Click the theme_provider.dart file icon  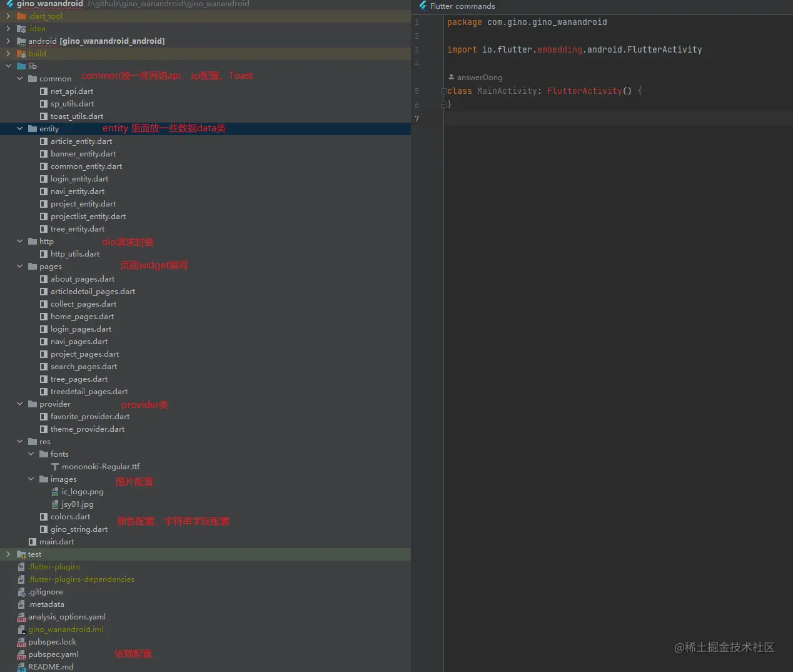[x=44, y=429]
